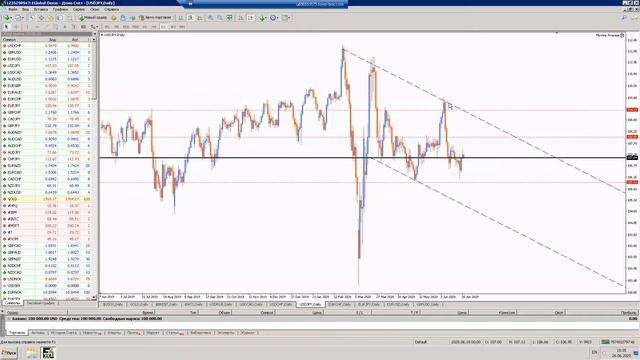The height and width of the screenshot is (360, 640).
Task: Select AUDUSD row in Market Watch
Action: pyautogui.click(x=47, y=79)
